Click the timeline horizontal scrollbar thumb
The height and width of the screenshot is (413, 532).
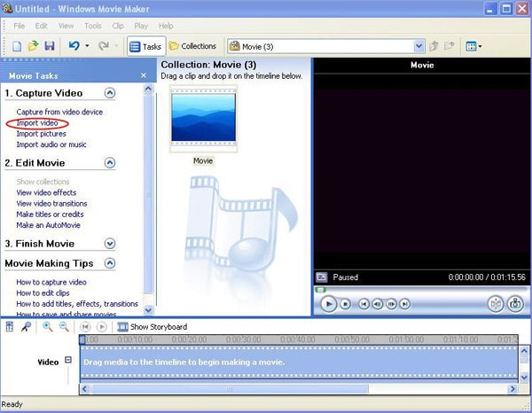click(x=230, y=389)
